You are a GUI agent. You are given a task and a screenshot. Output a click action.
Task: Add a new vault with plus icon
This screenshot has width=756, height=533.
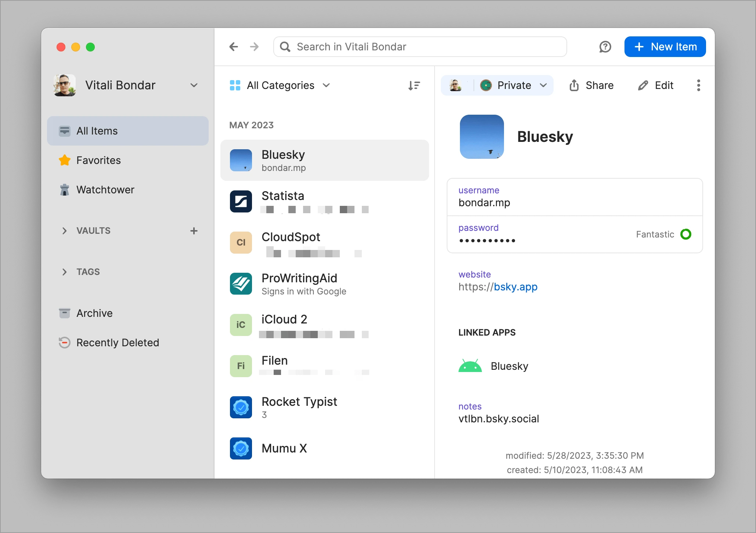click(x=194, y=231)
